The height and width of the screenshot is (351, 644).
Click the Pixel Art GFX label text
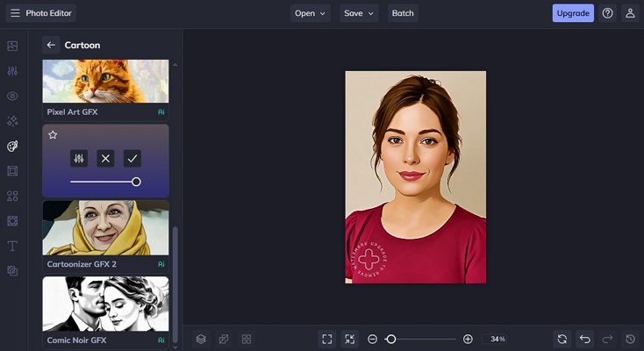72,111
